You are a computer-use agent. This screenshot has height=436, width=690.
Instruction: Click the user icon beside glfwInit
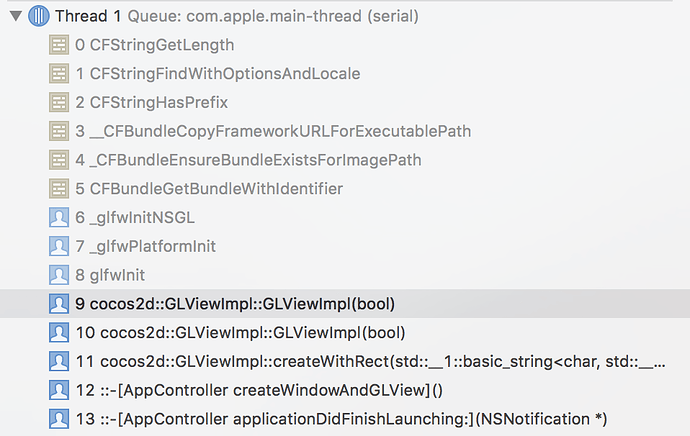[60, 275]
